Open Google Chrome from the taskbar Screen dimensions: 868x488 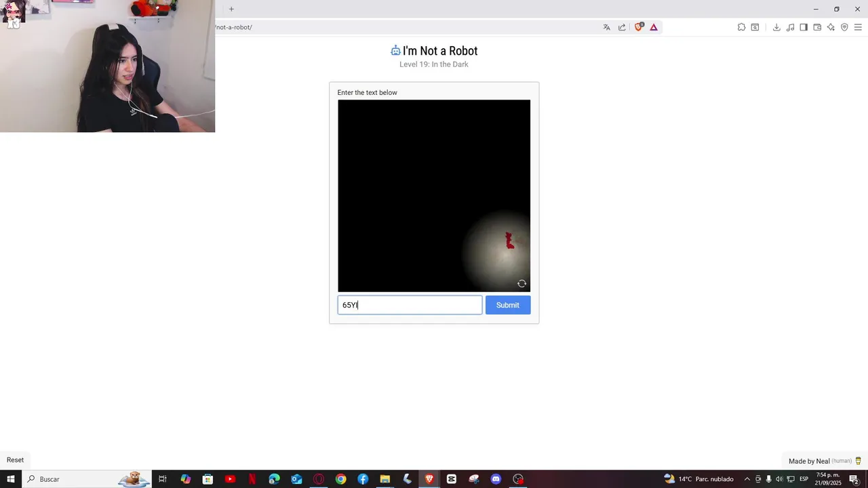coord(340,479)
